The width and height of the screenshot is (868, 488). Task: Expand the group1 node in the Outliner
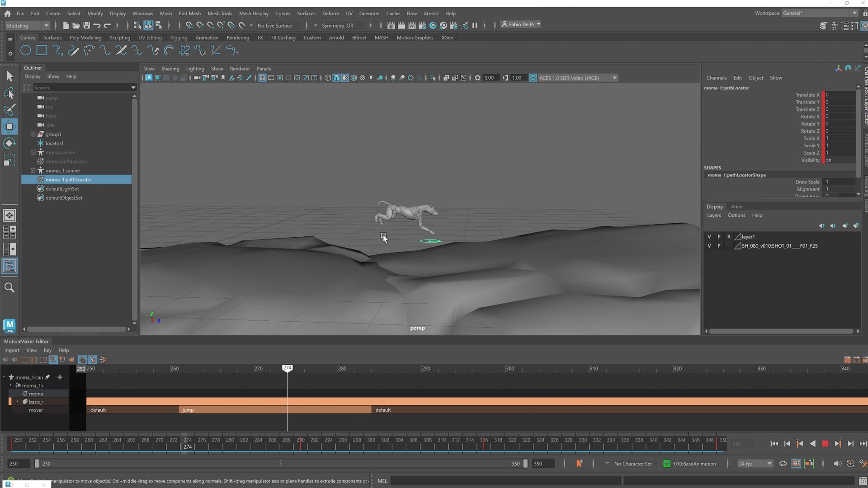(x=33, y=134)
